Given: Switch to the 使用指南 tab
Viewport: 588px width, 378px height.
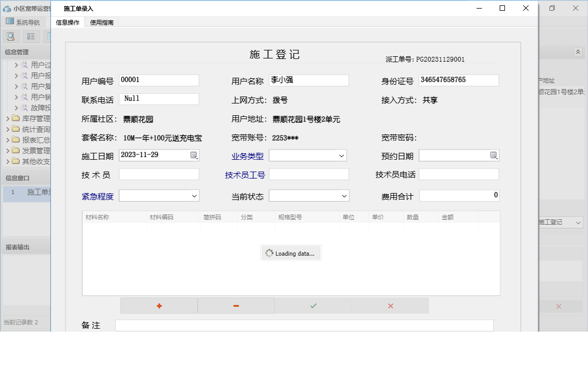Looking at the screenshot, I should [101, 23].
